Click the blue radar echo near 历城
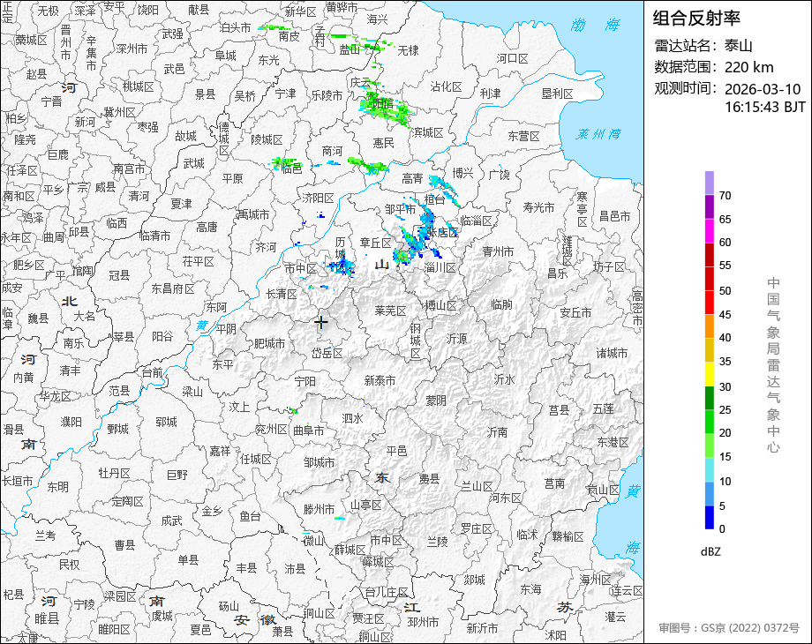Screen dimensions: 812x644 pos(342,266)
